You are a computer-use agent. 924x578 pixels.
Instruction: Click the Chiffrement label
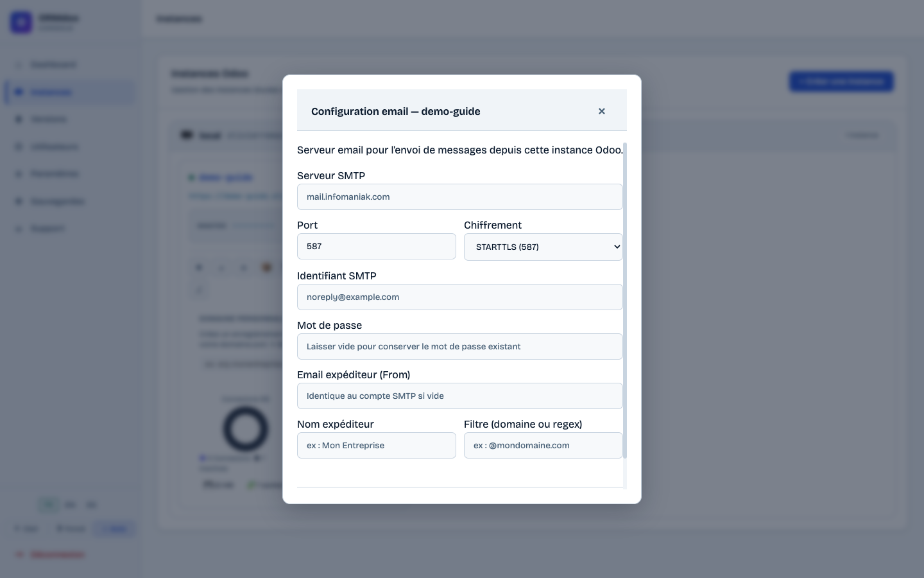(x=493, y=225)
